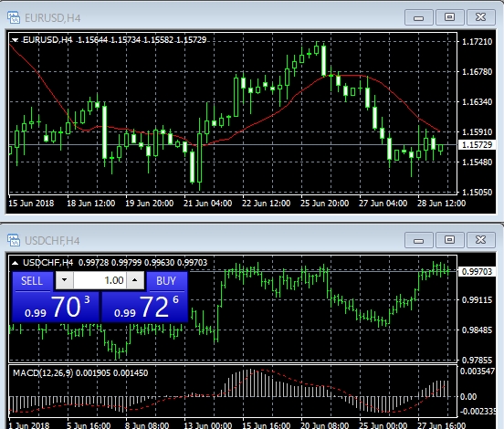Click the 21 Jun 04:00 time axis label
Viewport: 504px width, 429px height.
pyautogui.click(x=207, y=204)
